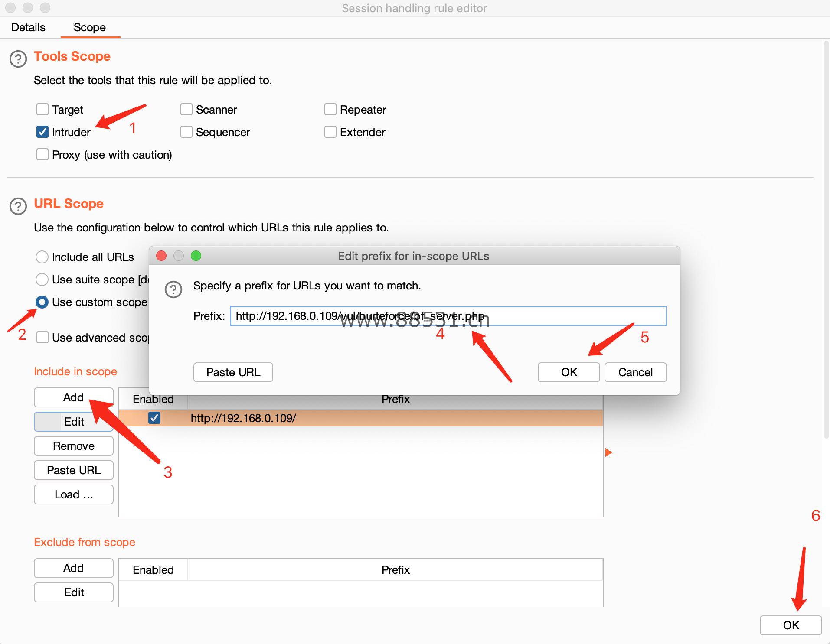The image size is (830, 644).
Task: Click Edit under Include in scope
Action: coord(74,422)
